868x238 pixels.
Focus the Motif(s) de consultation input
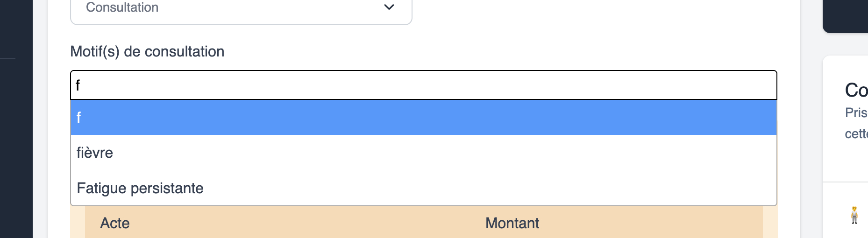coord(423,85)
